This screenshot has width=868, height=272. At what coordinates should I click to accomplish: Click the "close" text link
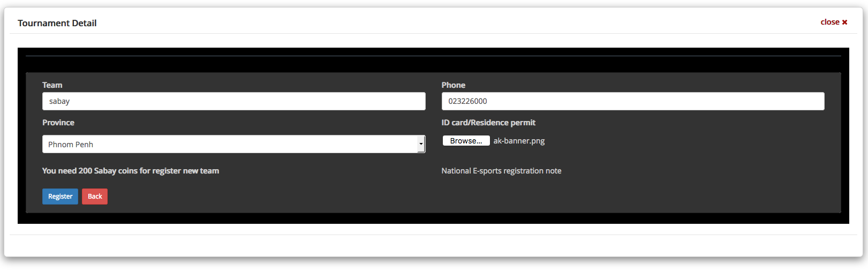coord(829,22)
